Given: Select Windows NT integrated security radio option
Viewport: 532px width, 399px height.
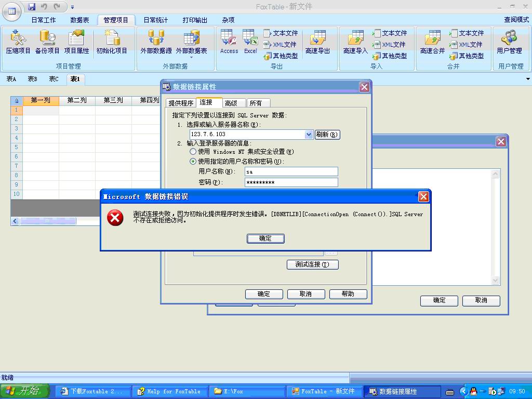Looking at the screenshot, I should coord(193,151).
